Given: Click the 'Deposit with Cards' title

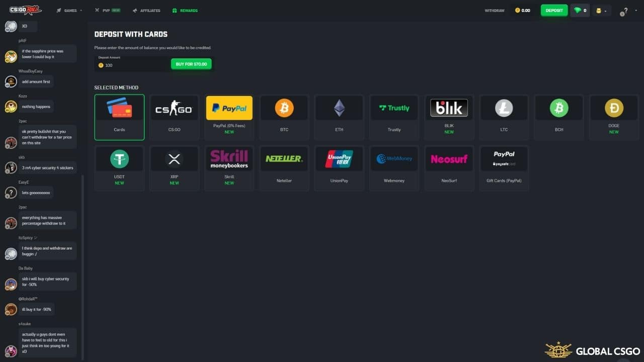Looking at the screenshot, I should point(131,34).
